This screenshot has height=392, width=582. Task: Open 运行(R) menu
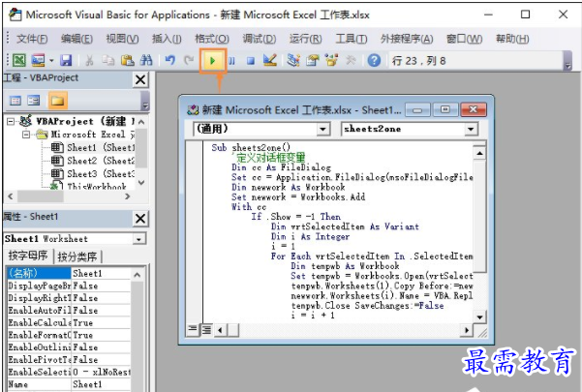(305, 39)
